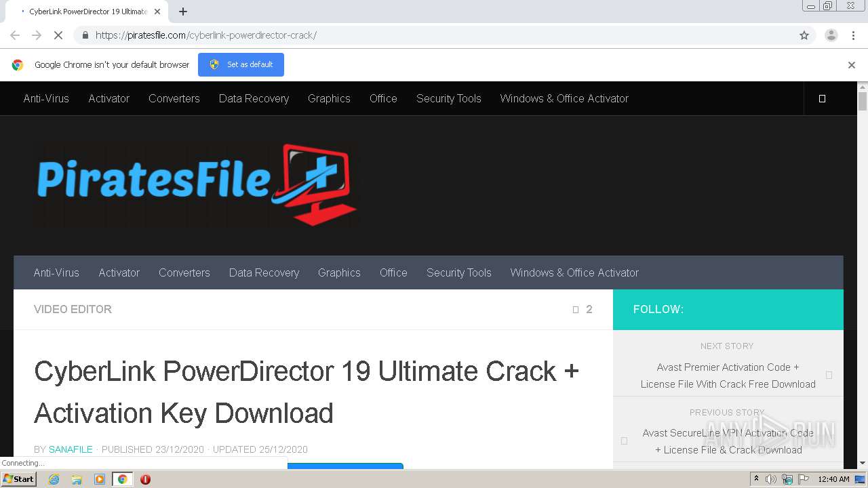Screen dimensions: 868x488
Task: Open Converters in top black menu
Action: [x=174, y=98]
